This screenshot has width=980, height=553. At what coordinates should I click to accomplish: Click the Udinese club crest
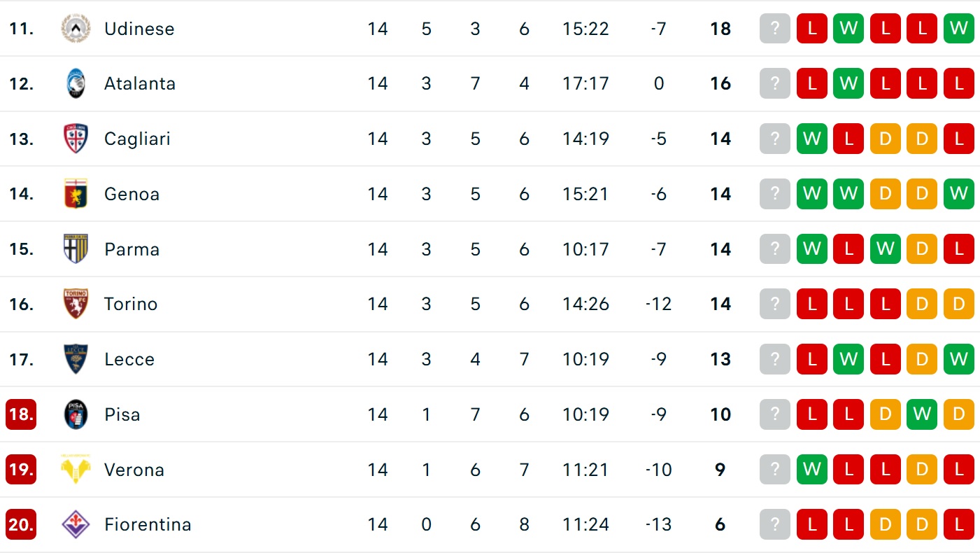tap(75, 29)
